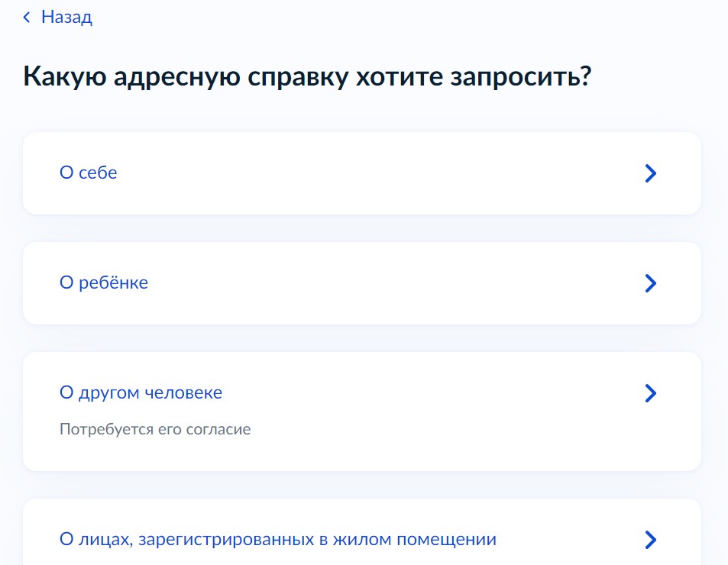
Task: Click the Какую адресную справку хотите запросить heading
Action: (308, 77)
